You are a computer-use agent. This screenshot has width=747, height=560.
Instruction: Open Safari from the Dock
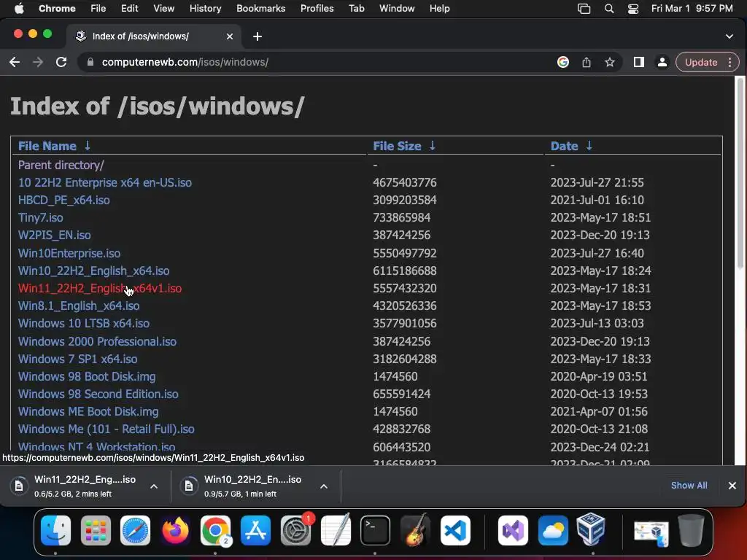click(135, 530)
